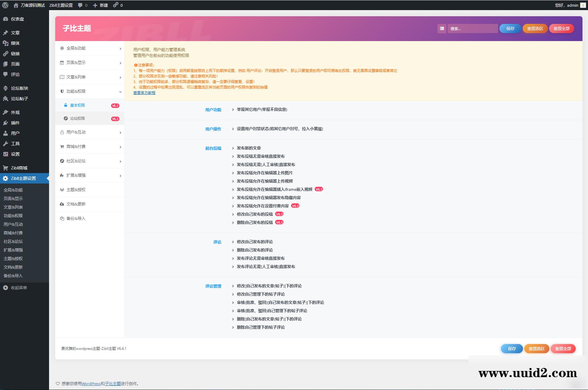Select 页面&显示 in the sidebar submenu
The width and height of the screenshot is (588, 390).
(x=13, y=198)
